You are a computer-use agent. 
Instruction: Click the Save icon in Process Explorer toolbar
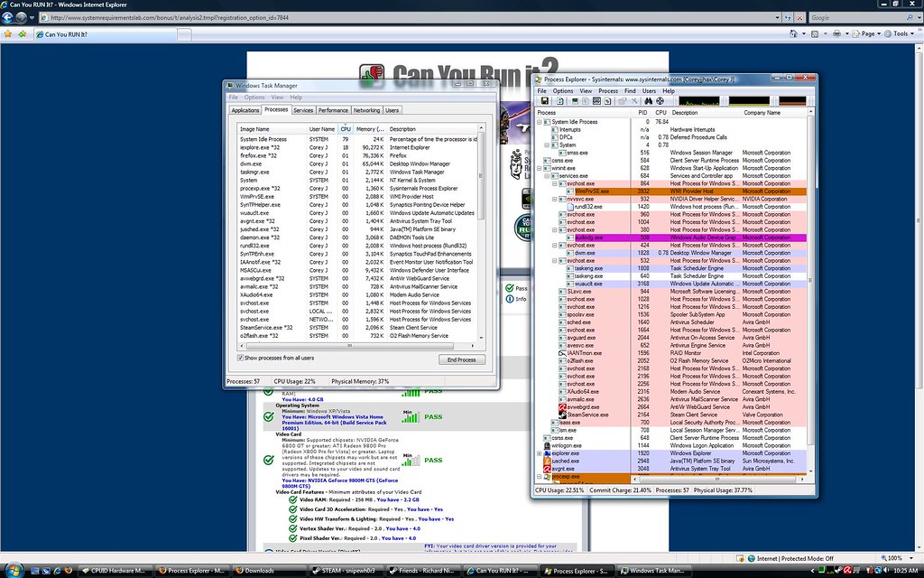544,101
